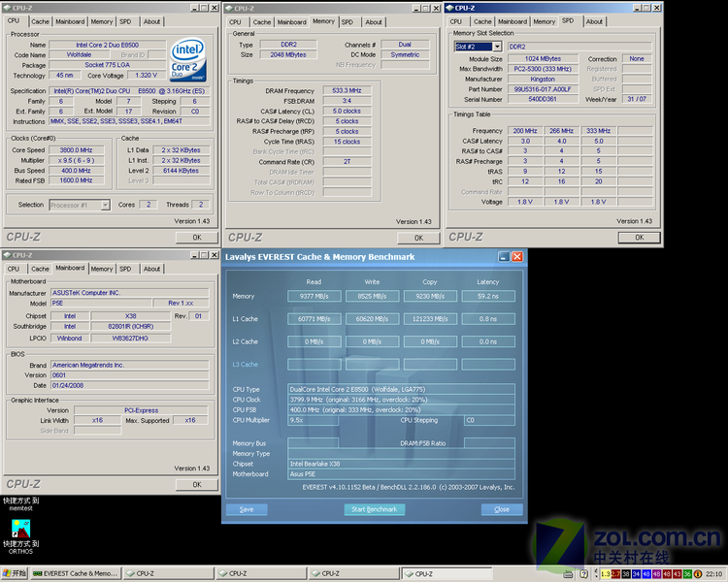Viewport: 728px width, 582px height.
Task: Switch to Cache tab in CPU window
Action: 40,21
